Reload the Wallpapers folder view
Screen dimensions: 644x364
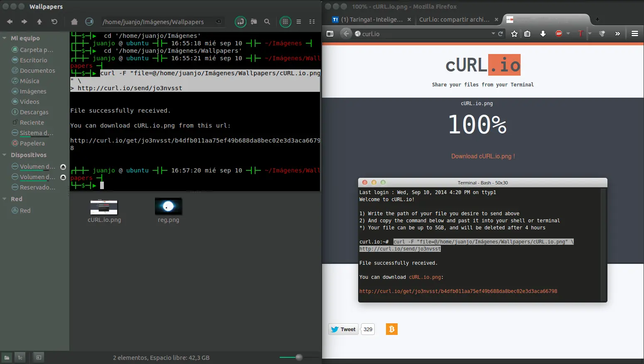point(54,22)
